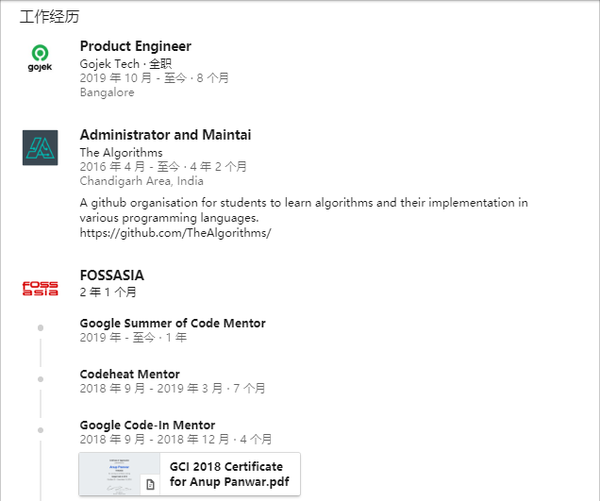Open The Algorithms organization logo

point(40,148)
